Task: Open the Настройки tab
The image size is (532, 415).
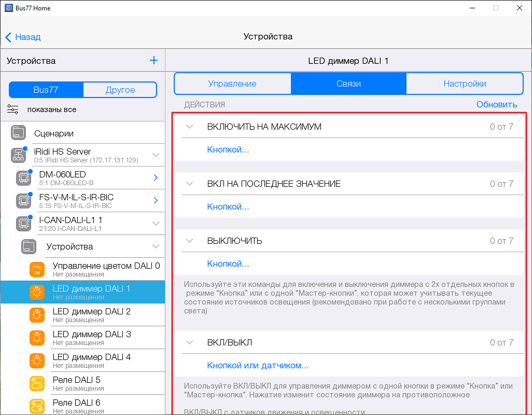Action: [x=465, y=84]
